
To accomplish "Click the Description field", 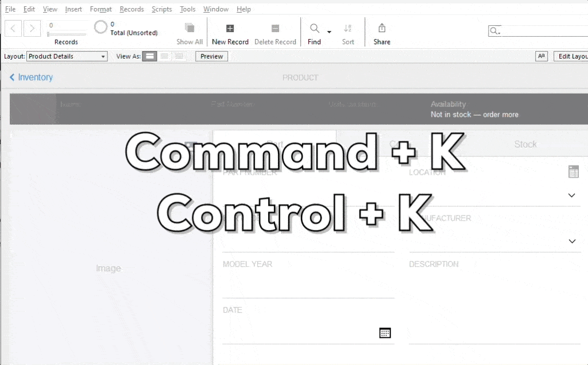I will tap(495, 306).
